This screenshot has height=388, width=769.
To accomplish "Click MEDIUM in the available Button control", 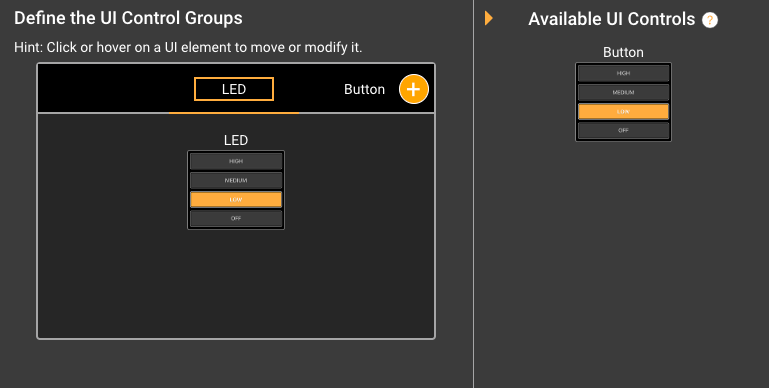I will tap(623, 92).
